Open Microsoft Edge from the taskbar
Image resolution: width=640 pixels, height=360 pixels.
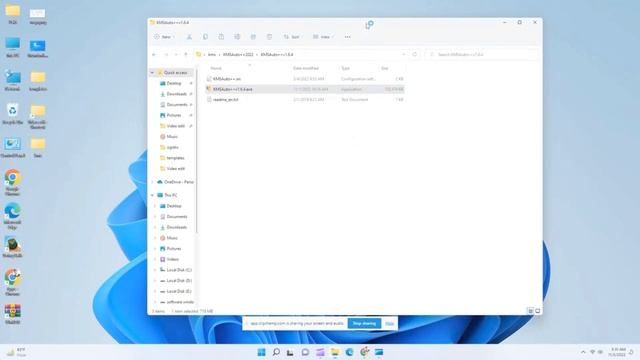[x=349, y=352]
